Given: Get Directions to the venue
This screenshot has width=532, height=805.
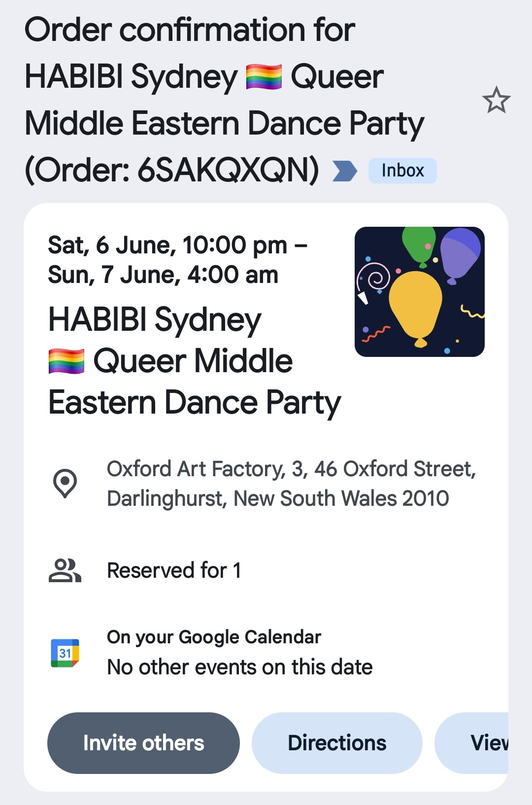Looking at the screenshot, I should (x=337, y=743).
